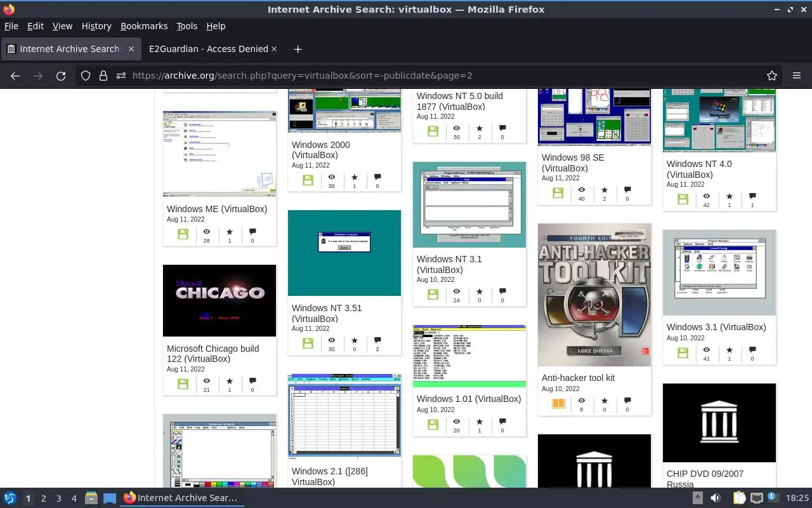This screenshot has width=812, height=508.
Task: Open the Edit menu
Action: click(x=36, y=26)
